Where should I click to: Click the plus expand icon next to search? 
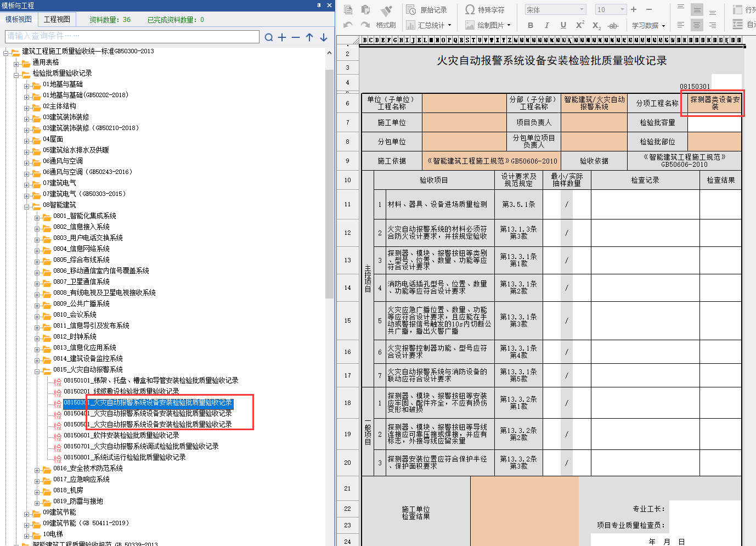282,37
